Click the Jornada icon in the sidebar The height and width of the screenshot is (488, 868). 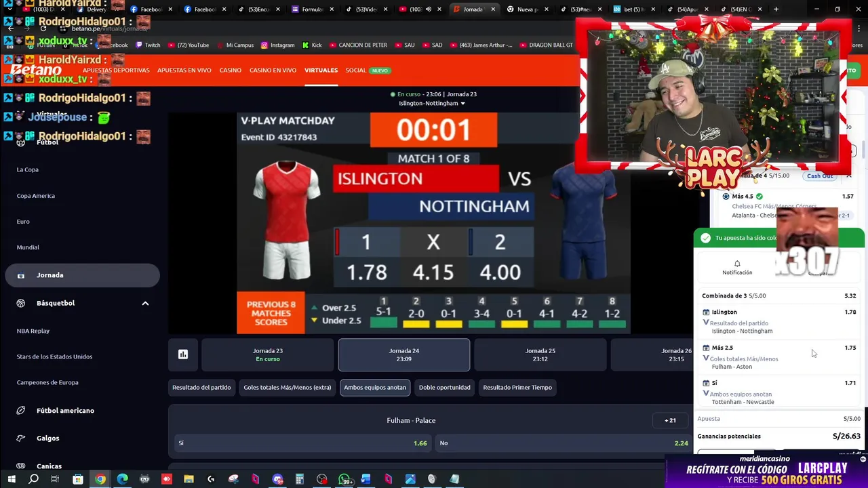[21, 275]
